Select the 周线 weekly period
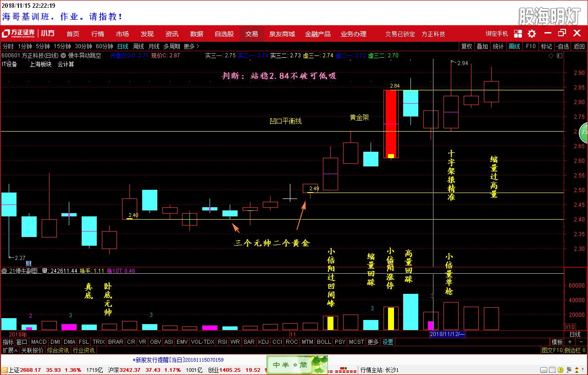 pyautogui.click(x=139, y=46)
